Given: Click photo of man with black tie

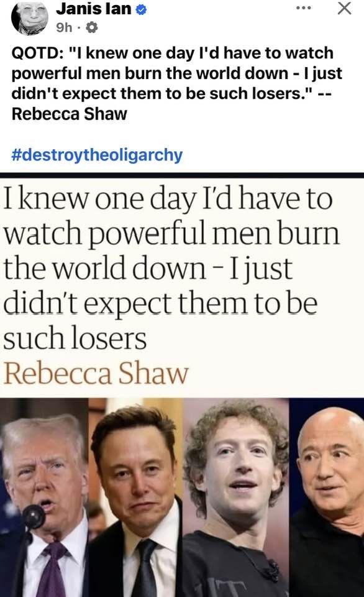Looking at the screenshot, I should (x=135, y=497).
